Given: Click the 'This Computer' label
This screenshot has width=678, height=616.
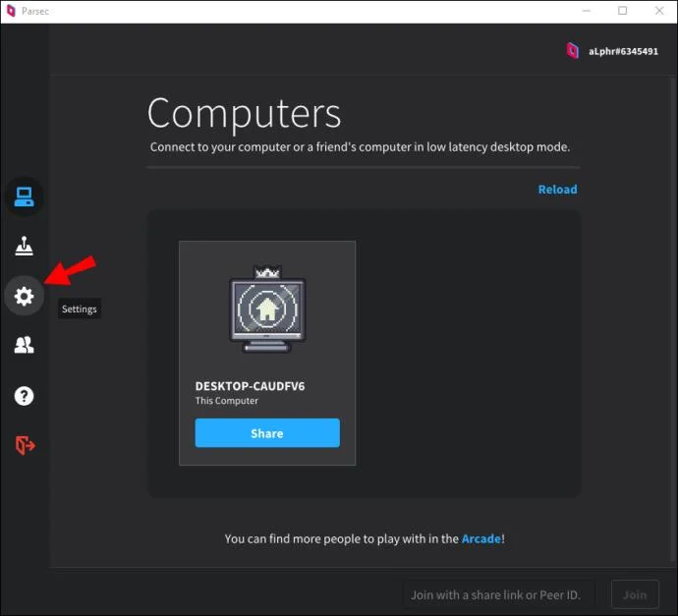Looking at the screenshot, I should [227, 401].
